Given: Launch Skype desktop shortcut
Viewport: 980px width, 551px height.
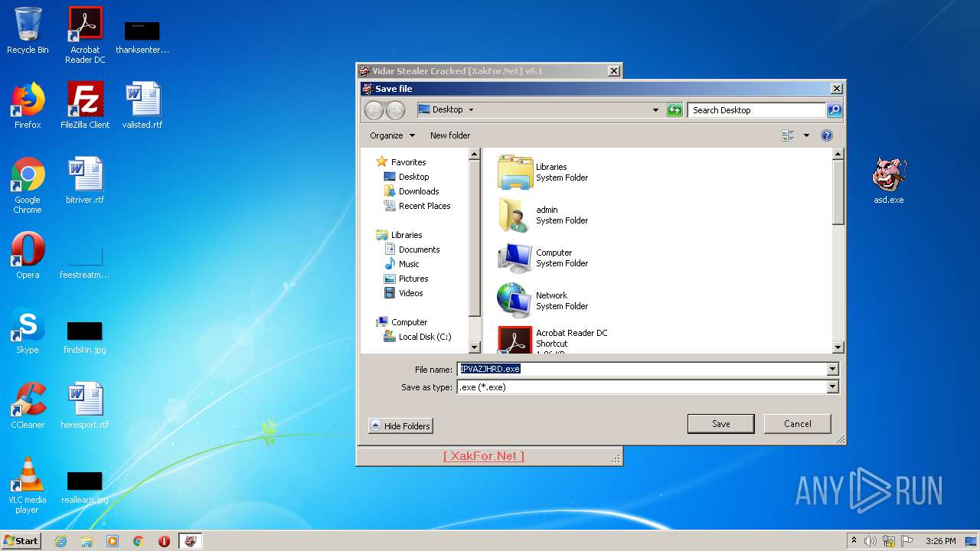Looking at the screenshot, I should 28,331.
